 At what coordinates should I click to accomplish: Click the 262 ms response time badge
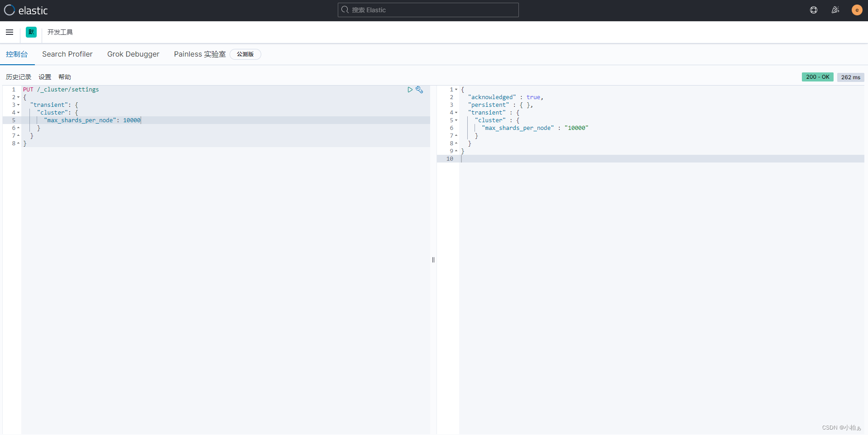[x=851, y=77]
